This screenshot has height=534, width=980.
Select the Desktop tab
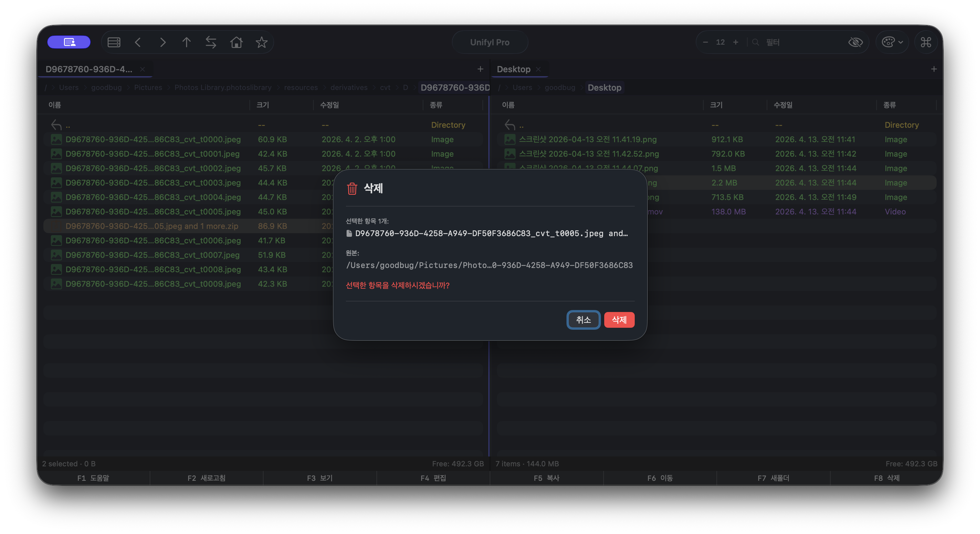point(513,69)
